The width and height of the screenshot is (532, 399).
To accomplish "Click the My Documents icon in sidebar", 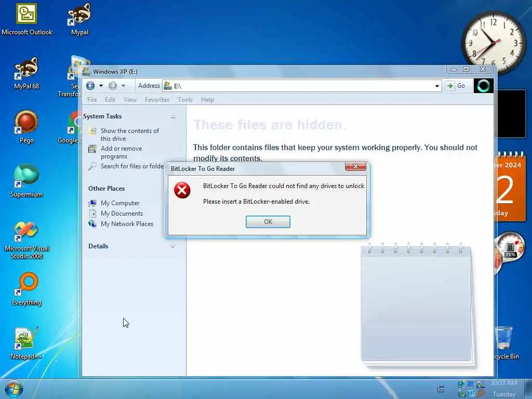I will (x=92, y=213).
